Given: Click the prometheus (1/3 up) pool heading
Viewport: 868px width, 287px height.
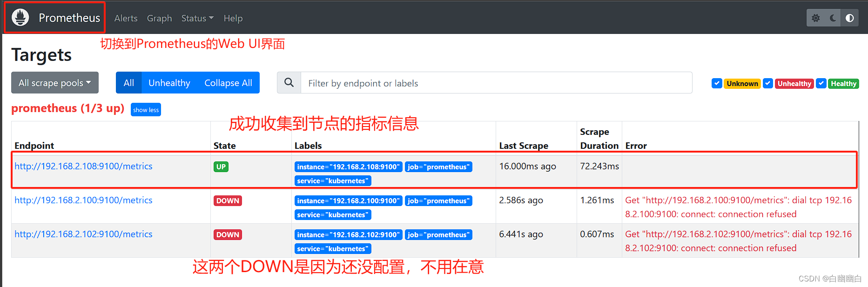Looking at the screenshot, I should pos(68,108).
